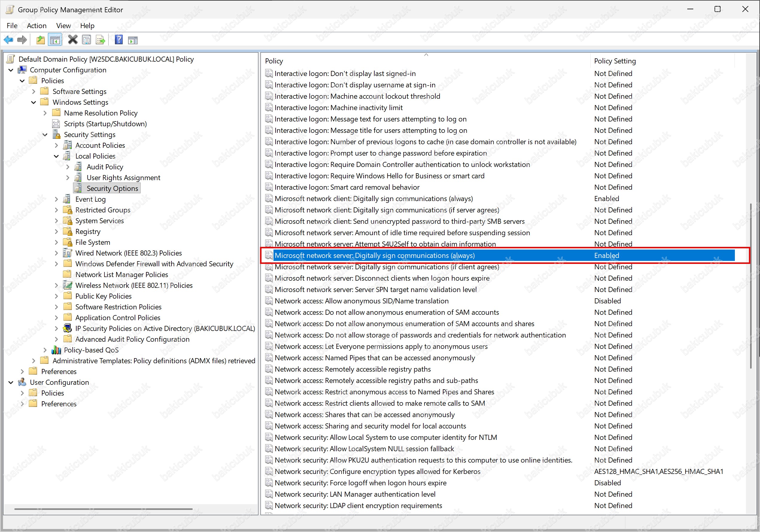Open the Help menu
760x532 pixels.
pos(87,25)
